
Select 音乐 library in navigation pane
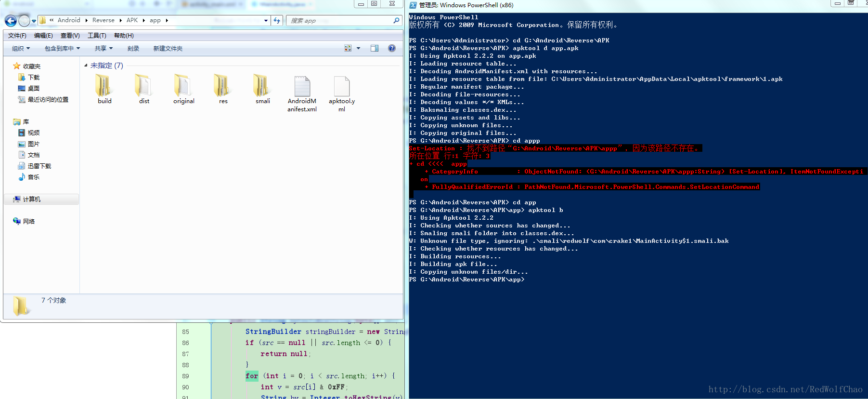coord(34,177)
